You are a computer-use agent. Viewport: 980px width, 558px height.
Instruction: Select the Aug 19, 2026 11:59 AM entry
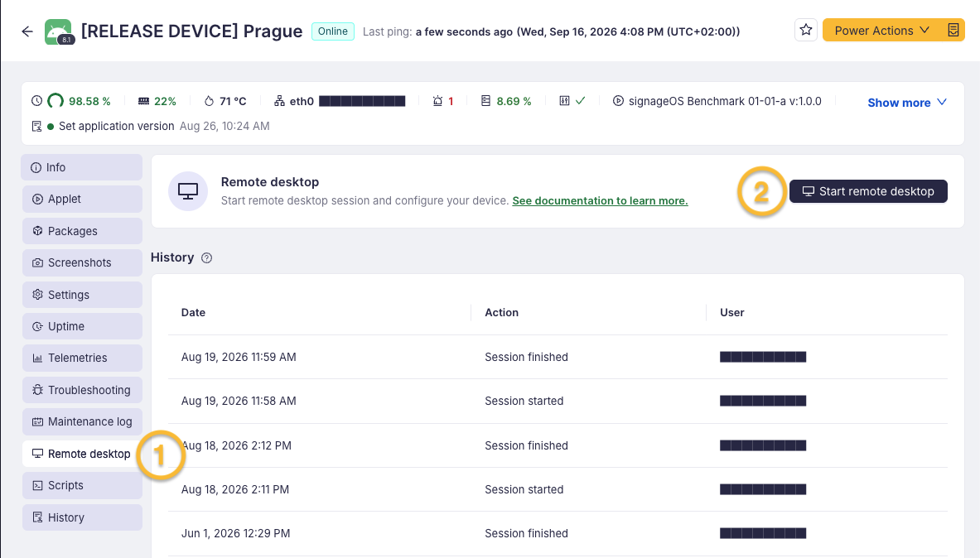pyautogui.click(x=558, y=357)
